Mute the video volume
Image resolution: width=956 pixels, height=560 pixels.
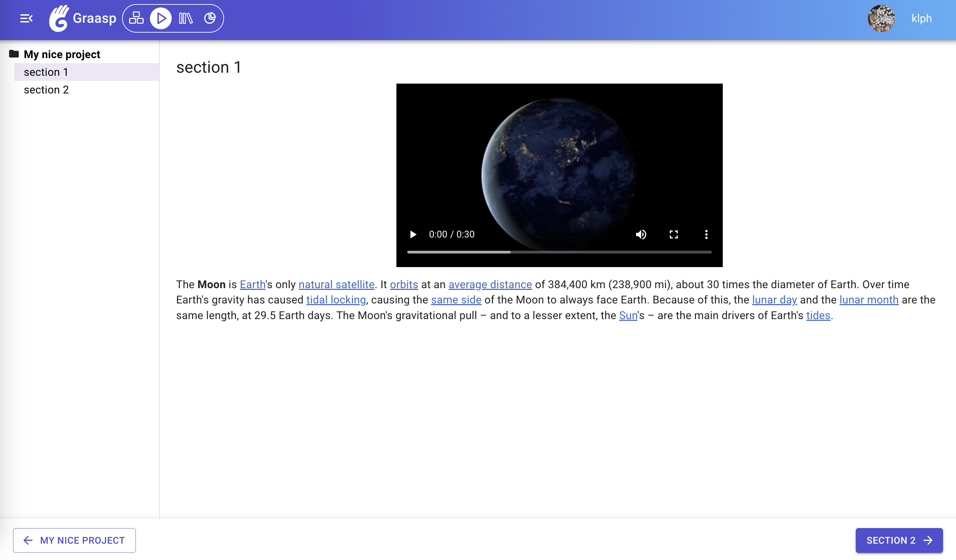pyautogui.click(x=641, y=234)
